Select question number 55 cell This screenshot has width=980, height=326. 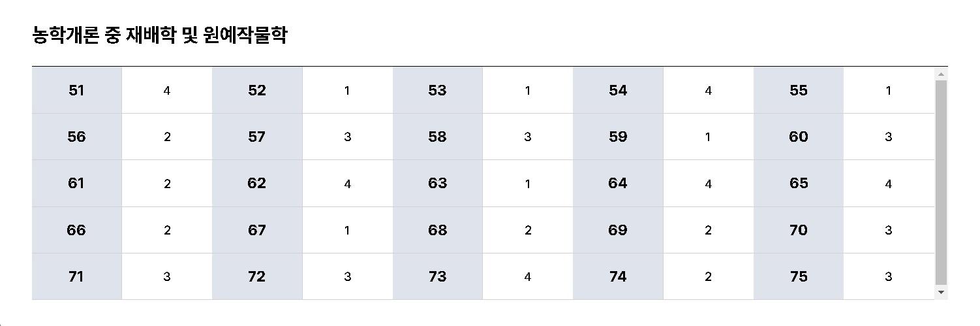(x=799, y=90)
